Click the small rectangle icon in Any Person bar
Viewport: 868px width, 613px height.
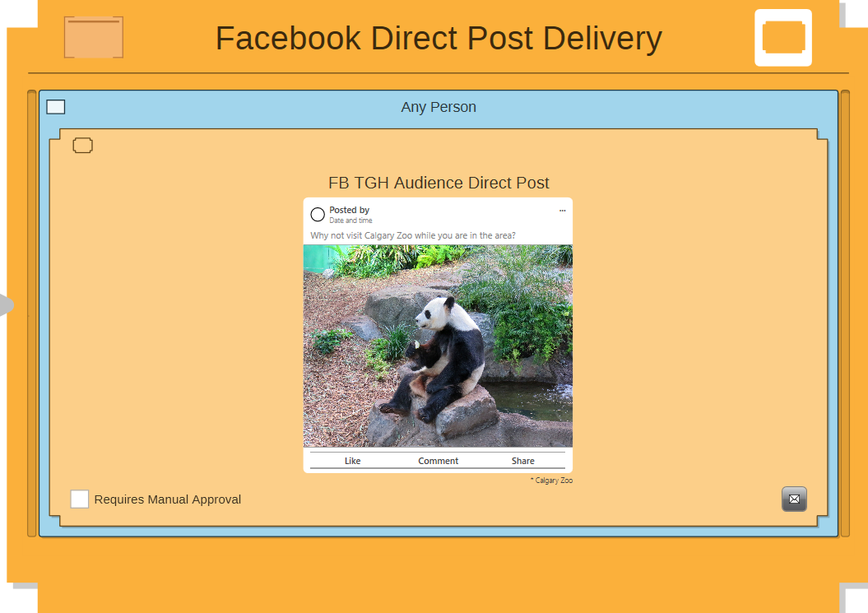tap(55, 107)
